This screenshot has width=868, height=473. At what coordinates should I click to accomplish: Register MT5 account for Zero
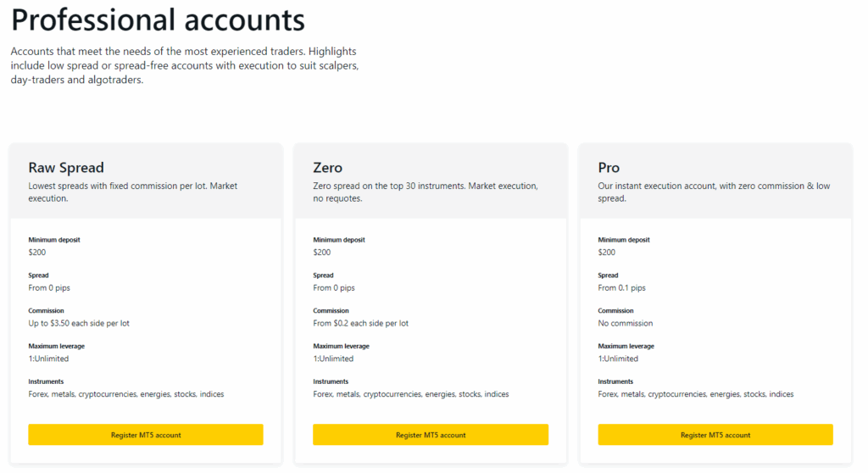pos(431,435)
